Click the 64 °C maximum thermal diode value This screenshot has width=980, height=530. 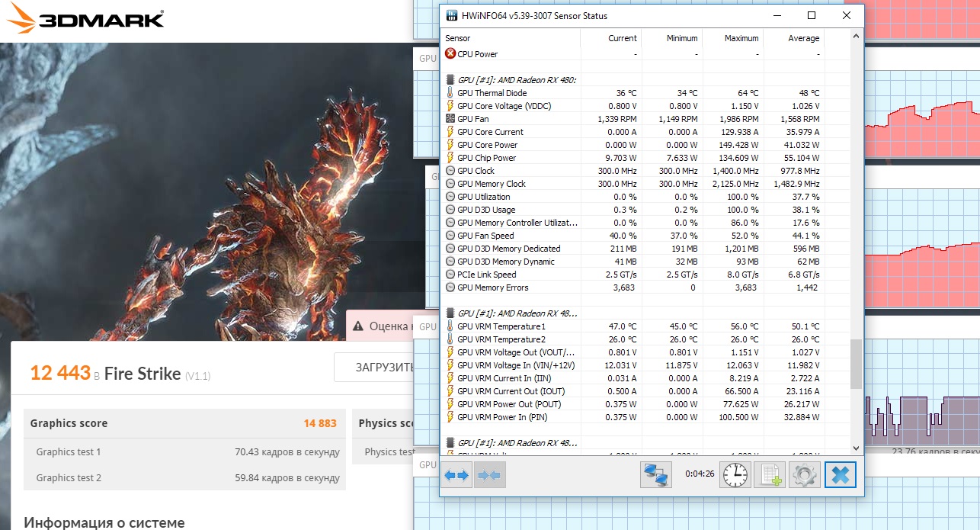[748, 93]
